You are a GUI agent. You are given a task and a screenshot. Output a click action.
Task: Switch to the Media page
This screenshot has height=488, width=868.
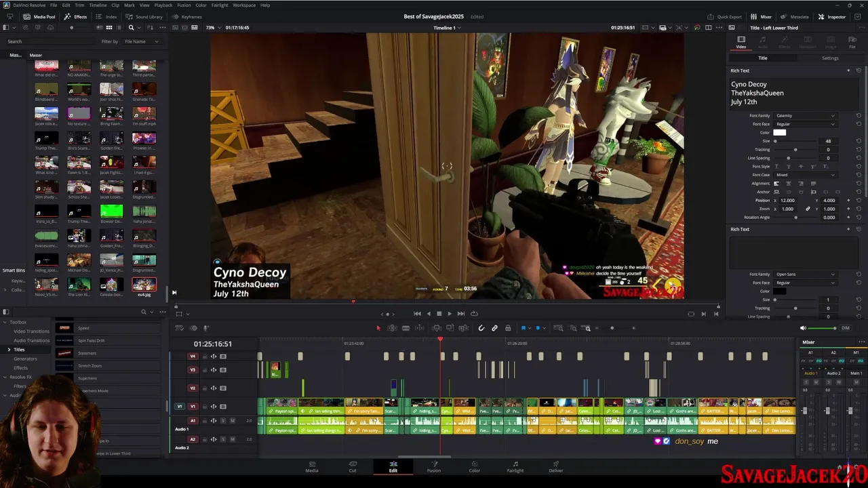(312, 467)
